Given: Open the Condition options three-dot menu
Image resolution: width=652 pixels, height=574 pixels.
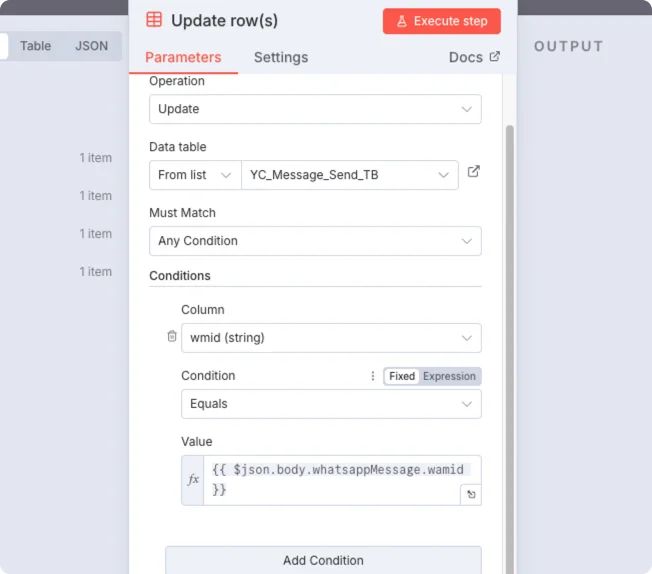Looking at the screenshot, I should pos(373,376).
